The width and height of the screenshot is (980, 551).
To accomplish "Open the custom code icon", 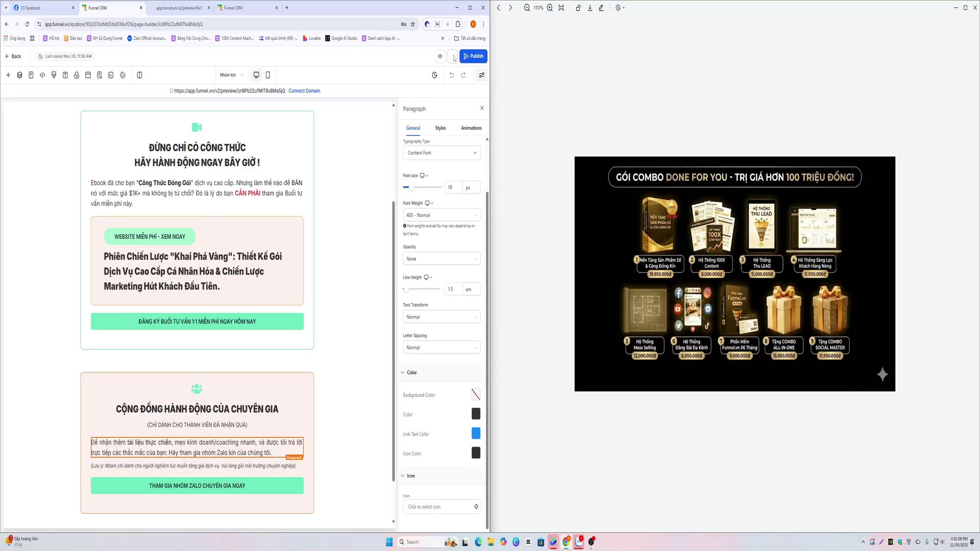I will (x=42, y=75).
